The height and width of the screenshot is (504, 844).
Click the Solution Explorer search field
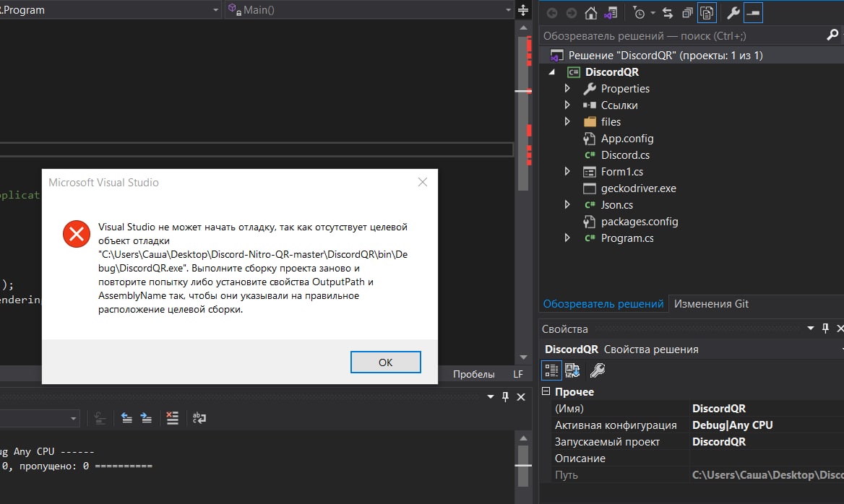(x=682, y=35)
